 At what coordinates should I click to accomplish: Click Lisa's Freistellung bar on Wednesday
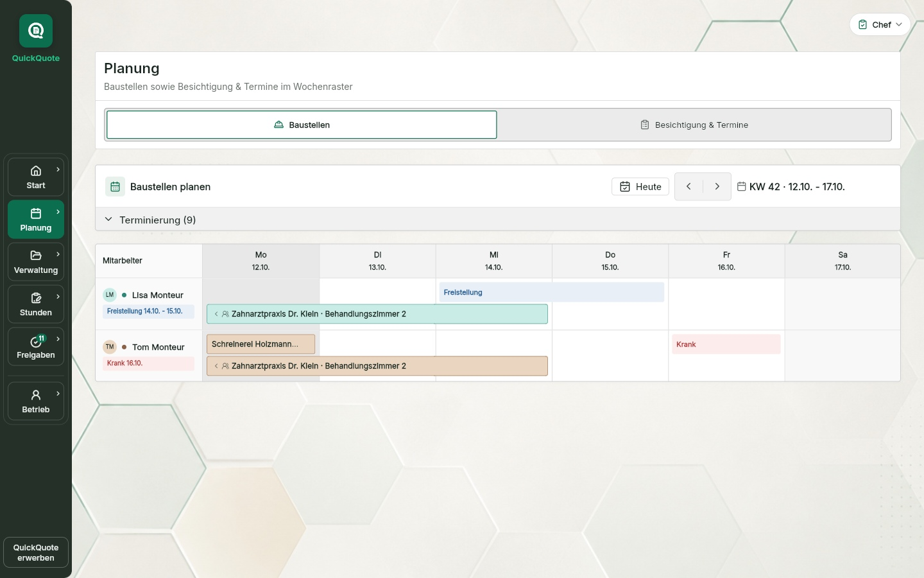[552, 292]
